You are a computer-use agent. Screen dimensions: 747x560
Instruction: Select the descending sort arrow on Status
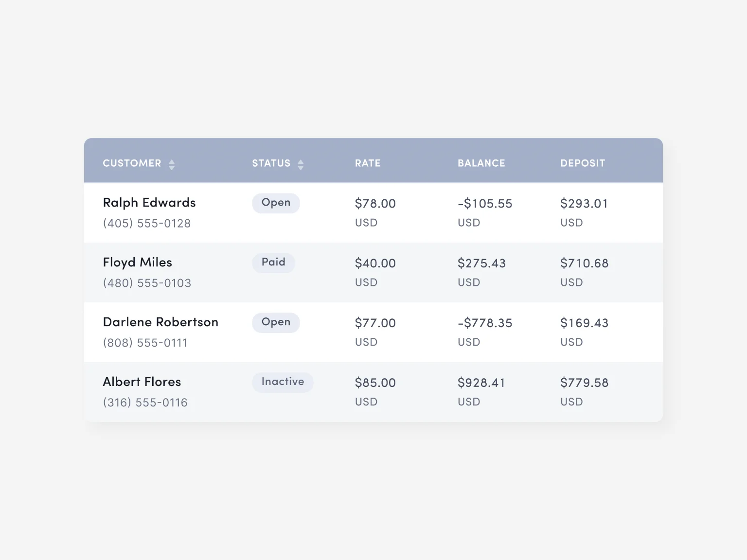click(x=301, y=167)
